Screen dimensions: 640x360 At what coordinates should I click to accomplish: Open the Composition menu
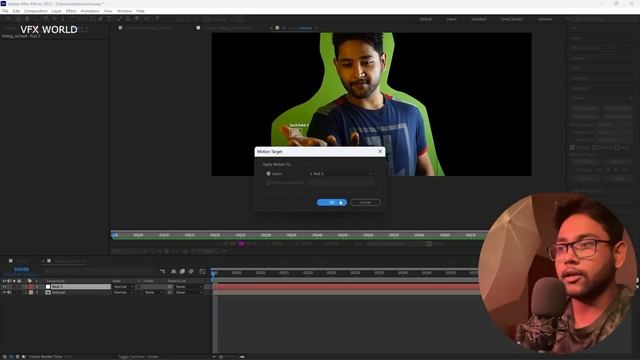tap(36, 11)
